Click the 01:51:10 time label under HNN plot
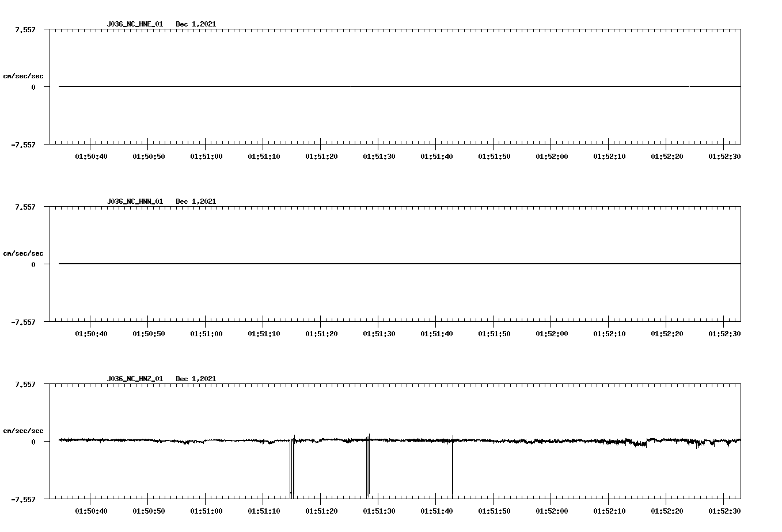Image resolution: width=782 pixels, height=532 pixels. [x=264, y=334]
